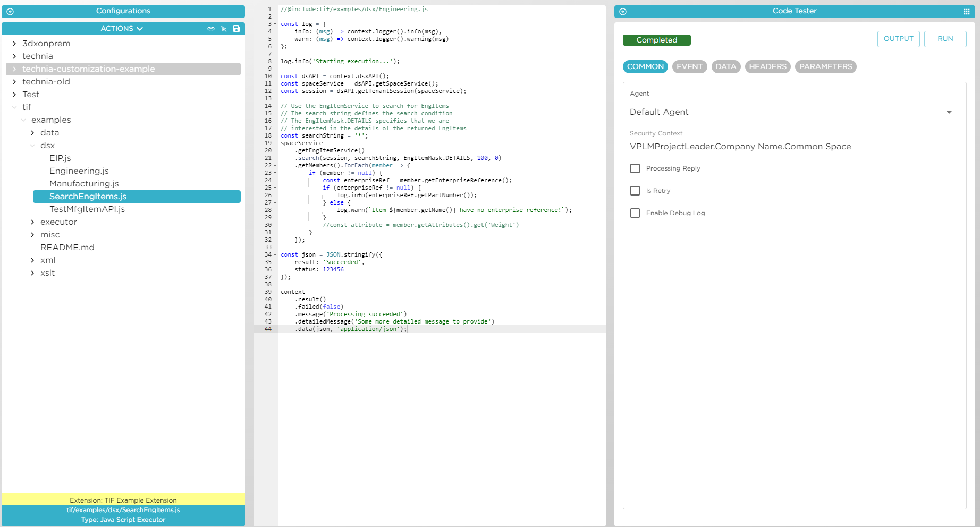Click the disable-selection cursor icon
This screenshot has width=980, height=527.
coord(223,28)
